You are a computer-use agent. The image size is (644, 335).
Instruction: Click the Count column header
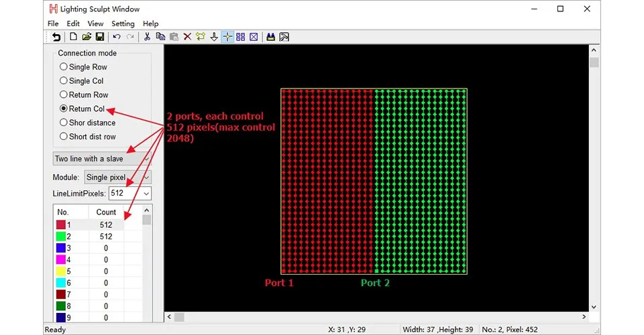106,212
